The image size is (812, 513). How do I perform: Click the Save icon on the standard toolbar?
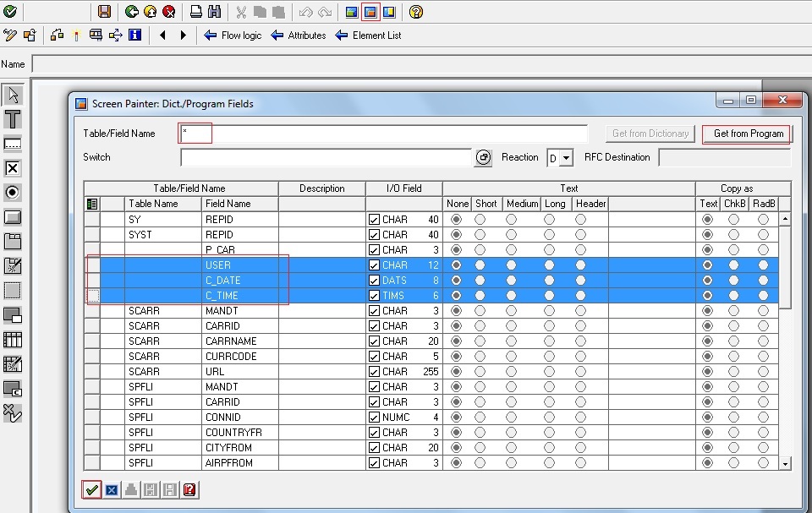click(x=103, y=12)
